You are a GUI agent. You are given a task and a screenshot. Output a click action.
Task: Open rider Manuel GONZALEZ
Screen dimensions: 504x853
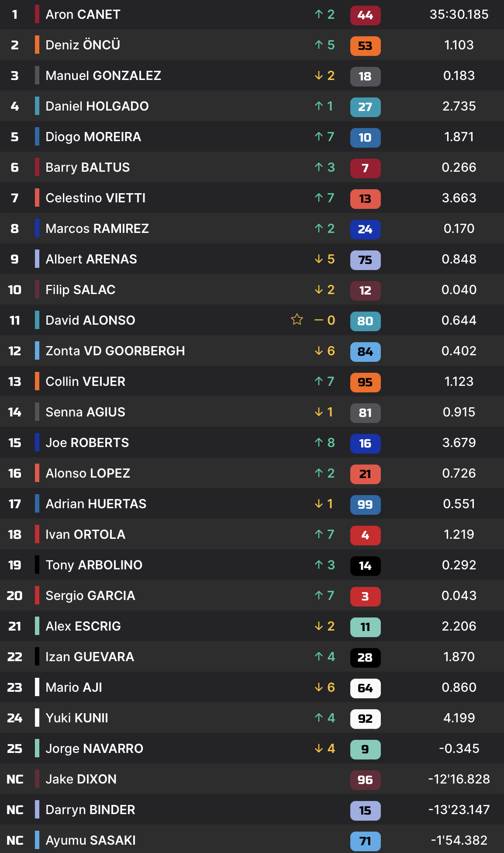(x=103, y=76)
